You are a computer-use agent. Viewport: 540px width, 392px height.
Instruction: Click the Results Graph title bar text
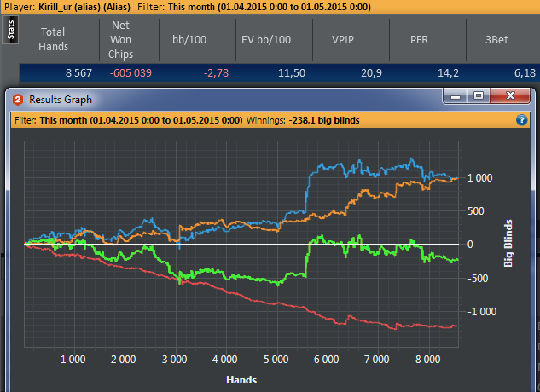(61, 100)
